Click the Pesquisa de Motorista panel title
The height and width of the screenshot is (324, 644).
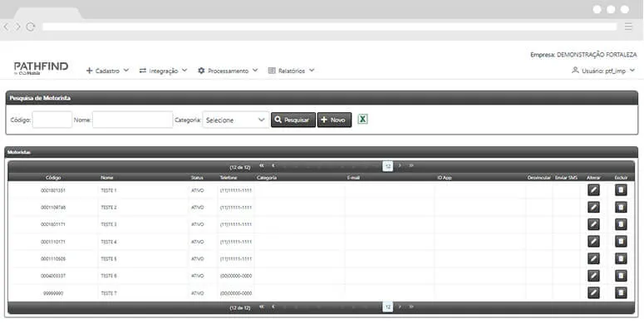tap(40, 98)
